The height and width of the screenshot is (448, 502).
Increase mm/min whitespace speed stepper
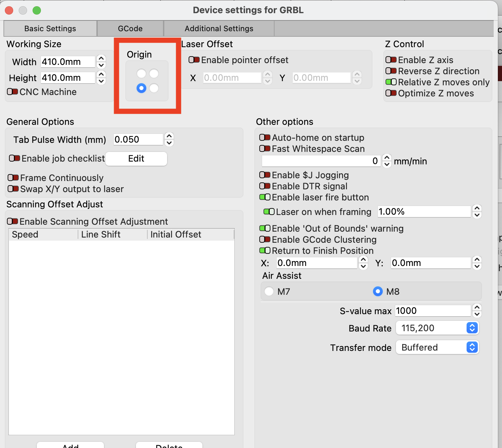(x=387, y=157)
